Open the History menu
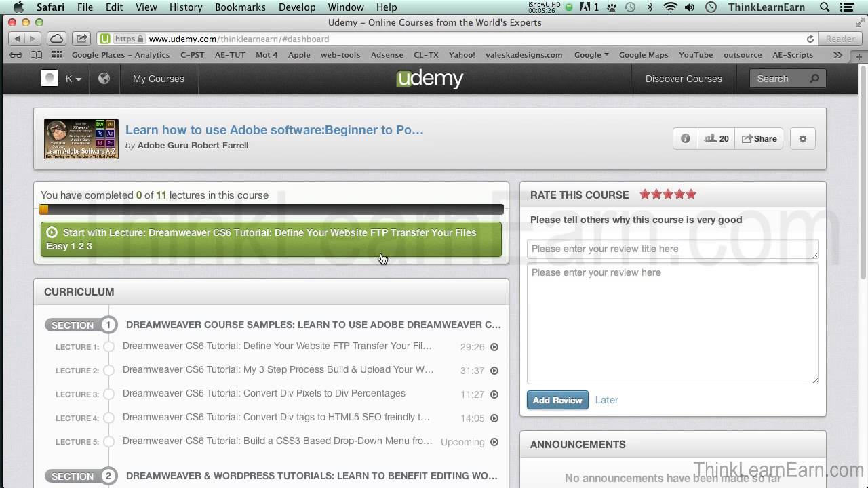This screenshot has height=488, width=868. 186,7
